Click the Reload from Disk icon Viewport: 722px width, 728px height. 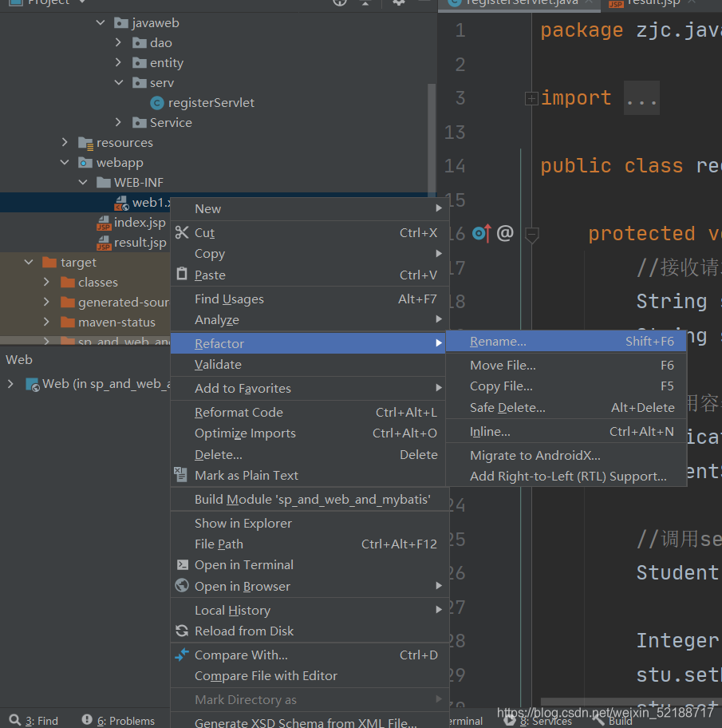pyautogui.click(x=182, y=631)
